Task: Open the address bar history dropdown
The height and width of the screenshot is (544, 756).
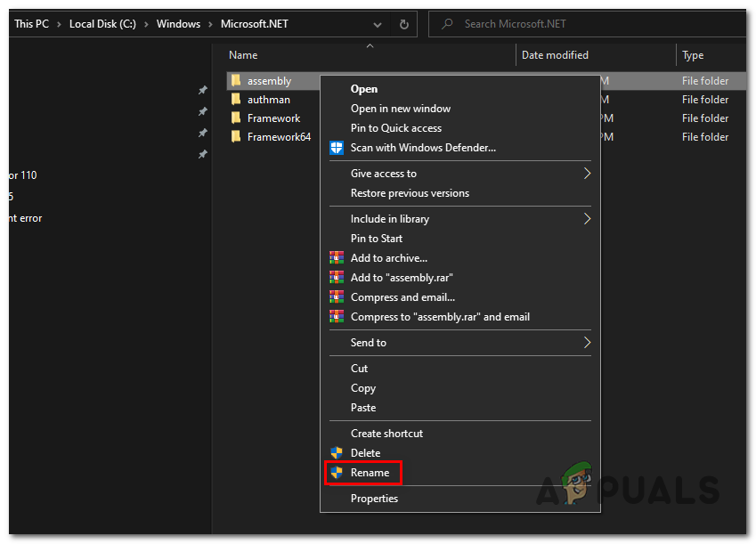Action: pos(376,24)
